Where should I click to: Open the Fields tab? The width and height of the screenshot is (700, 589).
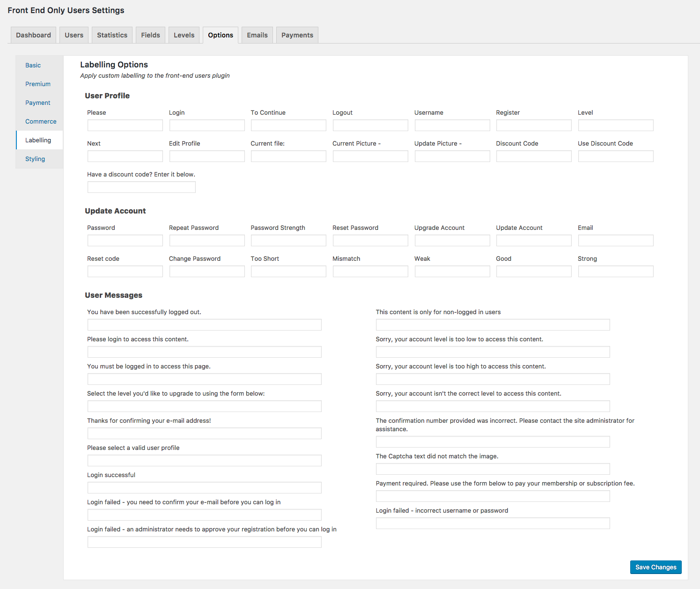click(150, 35)
